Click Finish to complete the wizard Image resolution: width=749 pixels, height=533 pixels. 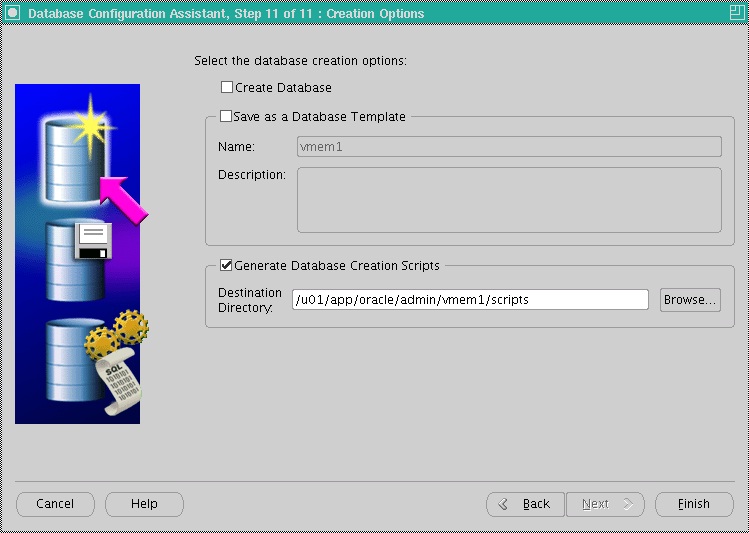(692, 504)
